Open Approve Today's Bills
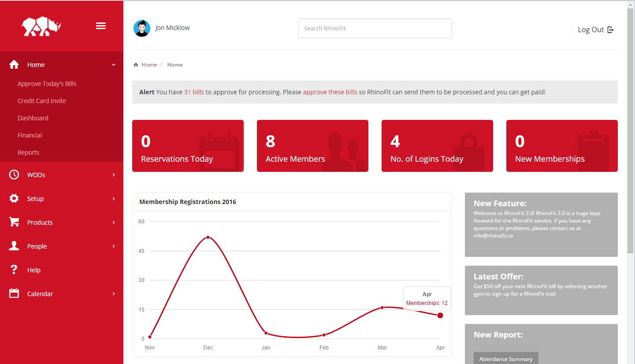 (47, 84)
